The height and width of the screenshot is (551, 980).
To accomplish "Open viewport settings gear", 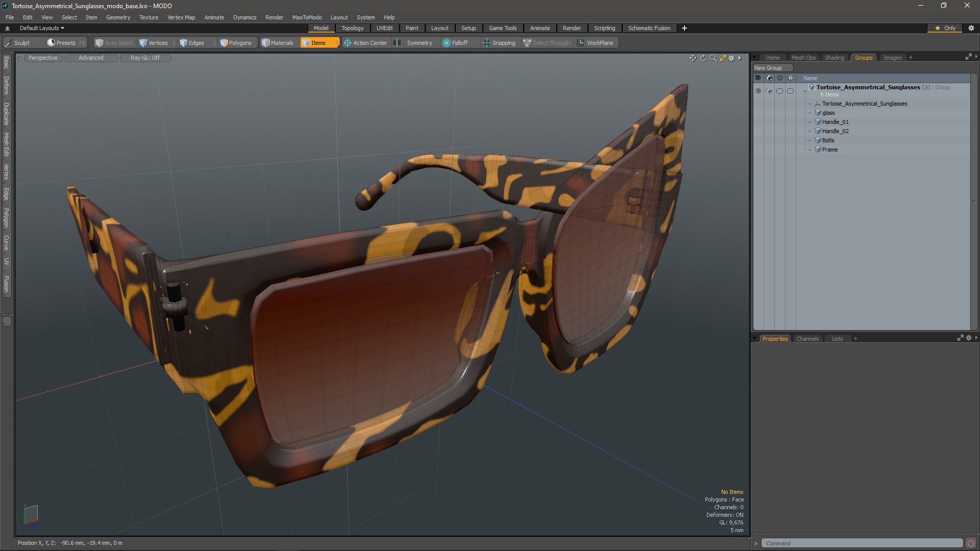I will point(731,58).
